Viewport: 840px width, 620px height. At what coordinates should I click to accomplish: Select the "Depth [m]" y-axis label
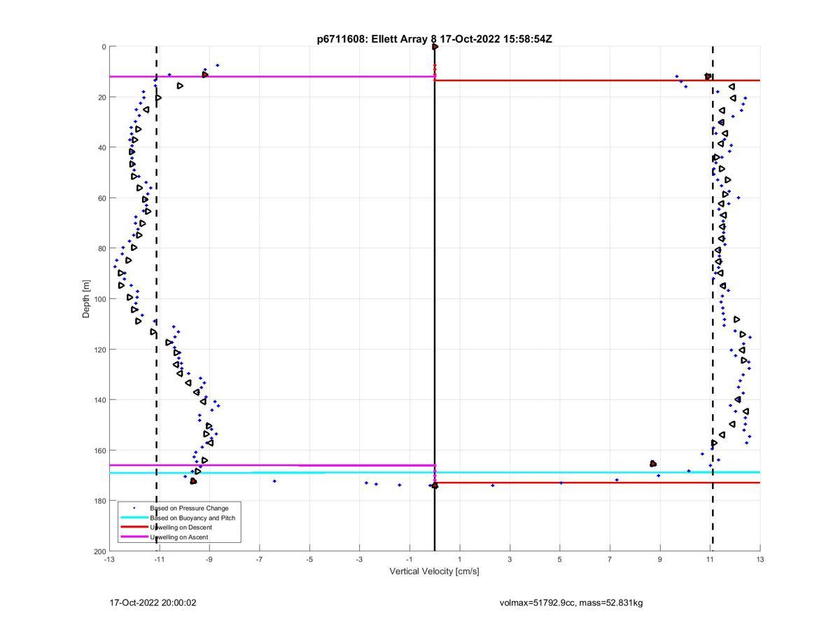87,299
